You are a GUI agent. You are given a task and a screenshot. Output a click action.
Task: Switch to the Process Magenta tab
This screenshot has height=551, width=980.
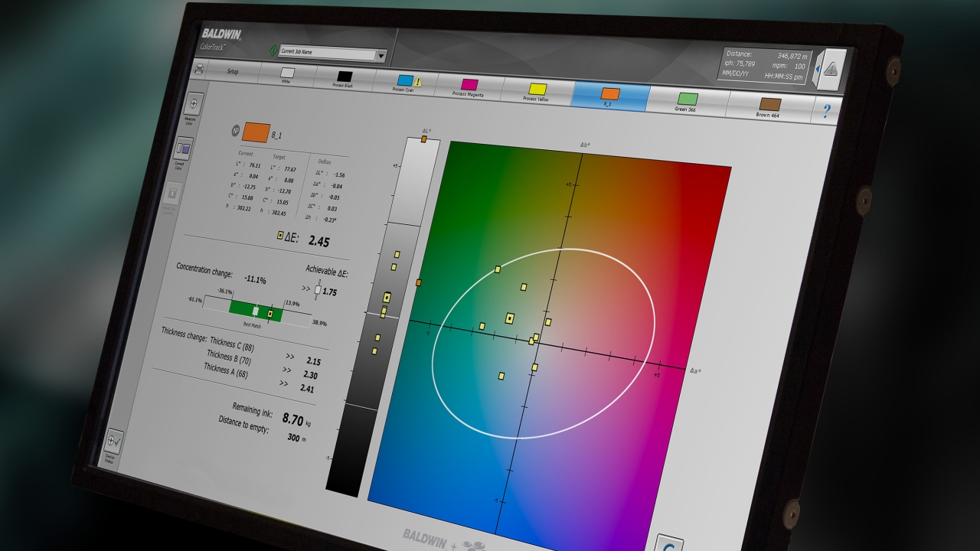point(469,86)
